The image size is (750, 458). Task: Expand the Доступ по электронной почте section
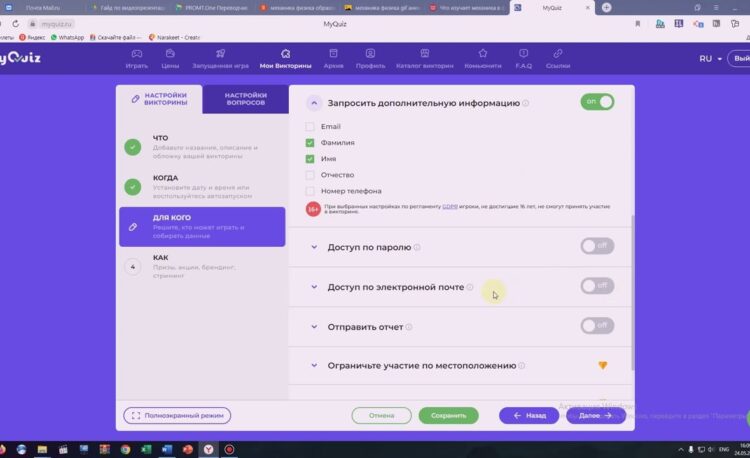tap(314, 287)
